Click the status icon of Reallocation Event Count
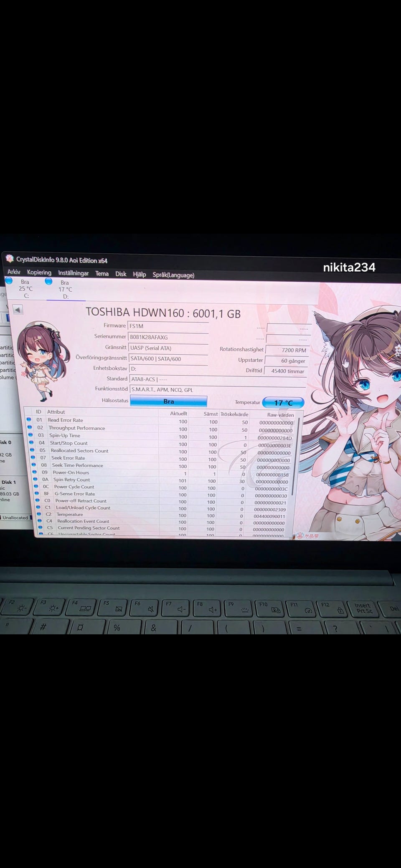This screenshot has height=868, width=401. [40, 521]
